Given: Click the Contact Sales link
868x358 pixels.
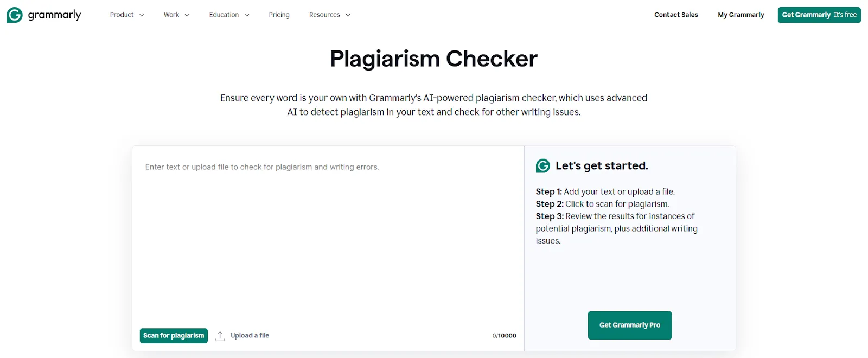Looking at the screenshot, I should click(x=676, y=15).
